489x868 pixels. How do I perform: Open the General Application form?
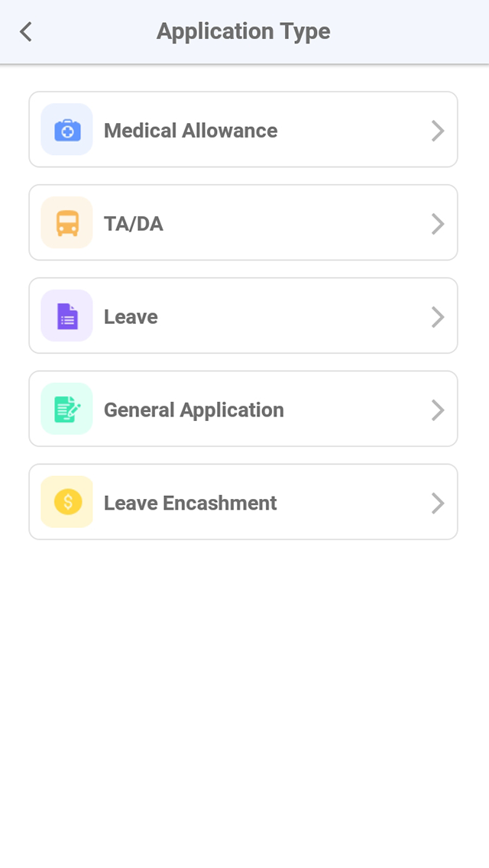[243, 409]
